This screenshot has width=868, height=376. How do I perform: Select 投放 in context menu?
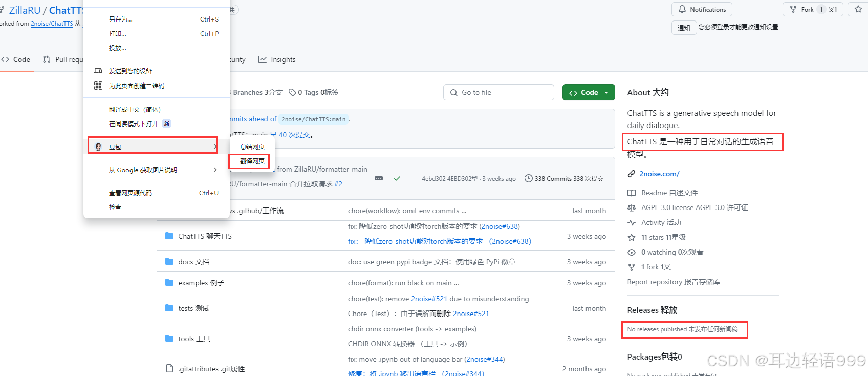[117, 48]
